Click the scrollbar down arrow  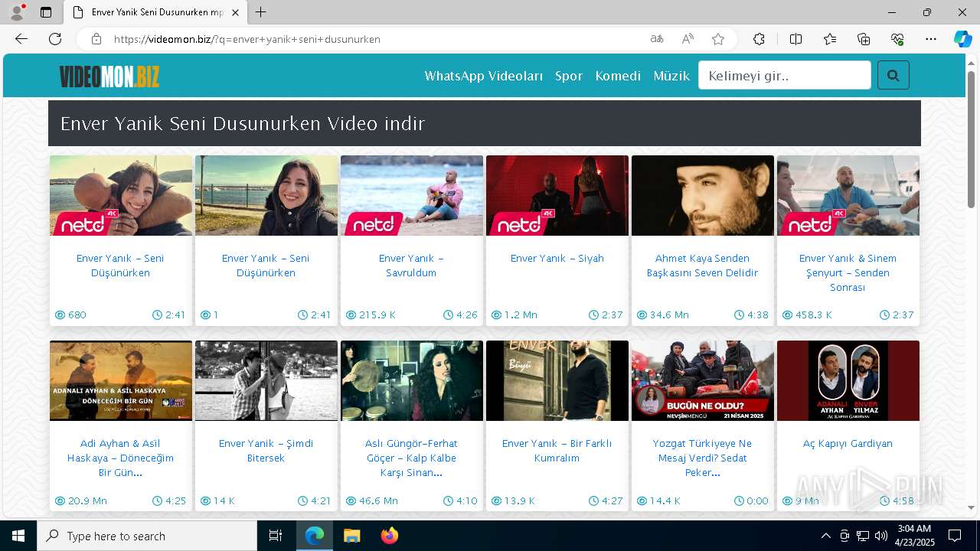coord(972,507)
